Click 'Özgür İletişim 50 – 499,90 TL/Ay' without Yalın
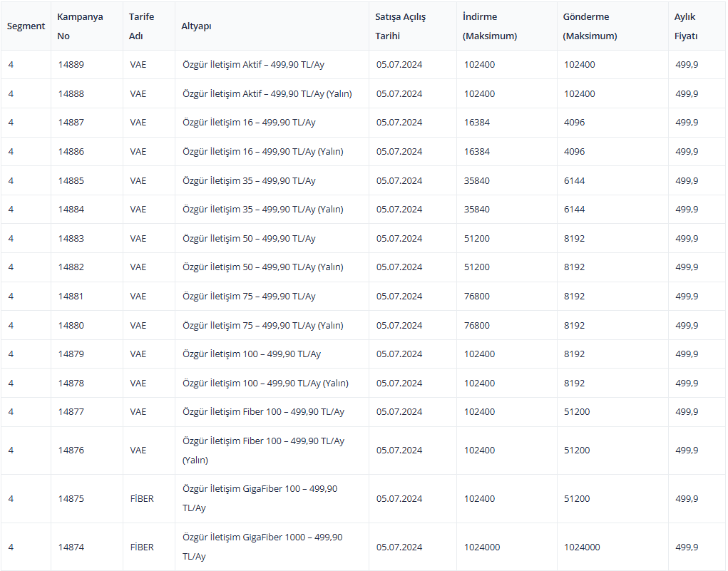This screenshot has width=728, height=571. (249, 238)
